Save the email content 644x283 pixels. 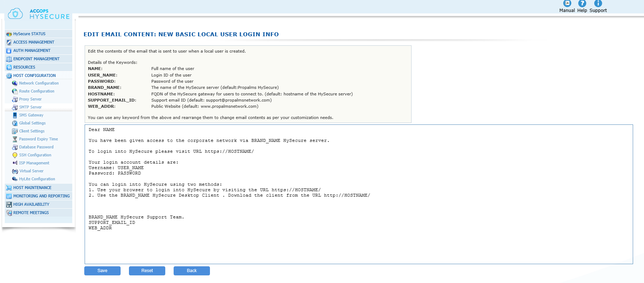click(102, 271)
